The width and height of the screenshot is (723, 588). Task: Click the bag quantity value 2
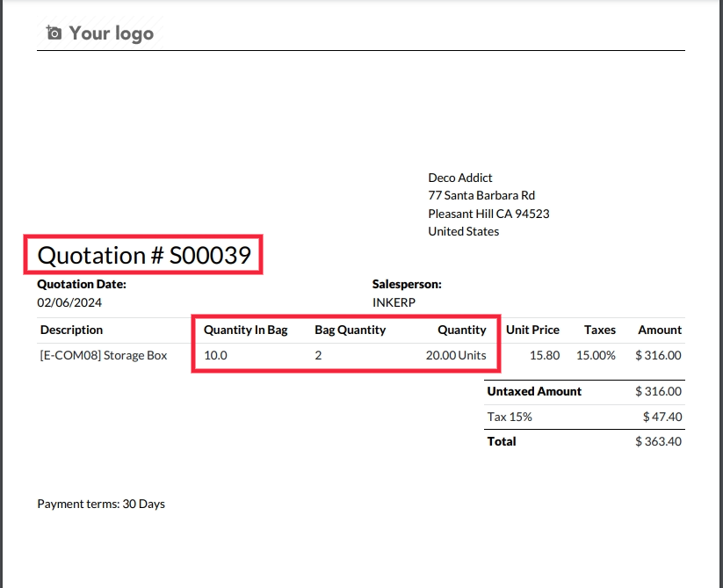coord(318,356)
